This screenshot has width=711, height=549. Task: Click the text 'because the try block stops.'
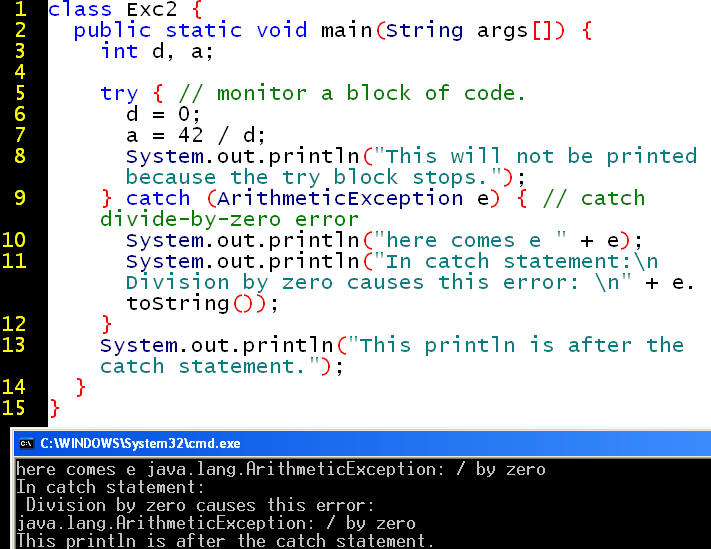coord(308,178)
